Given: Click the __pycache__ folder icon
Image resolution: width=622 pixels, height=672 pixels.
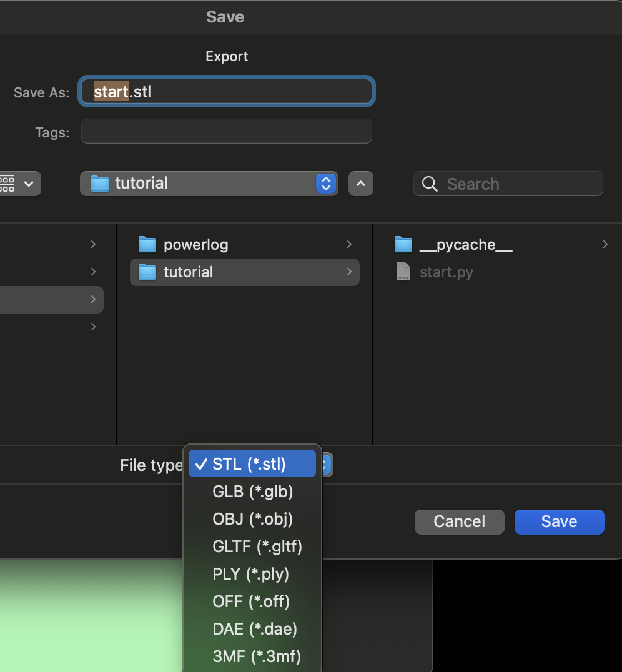Looking at the screenshot, I should 403,244.
